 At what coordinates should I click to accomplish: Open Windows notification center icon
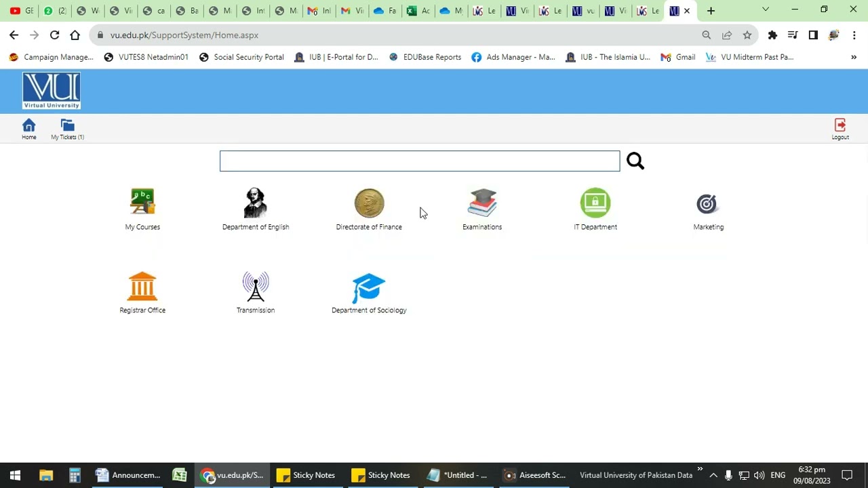(847, 475)
